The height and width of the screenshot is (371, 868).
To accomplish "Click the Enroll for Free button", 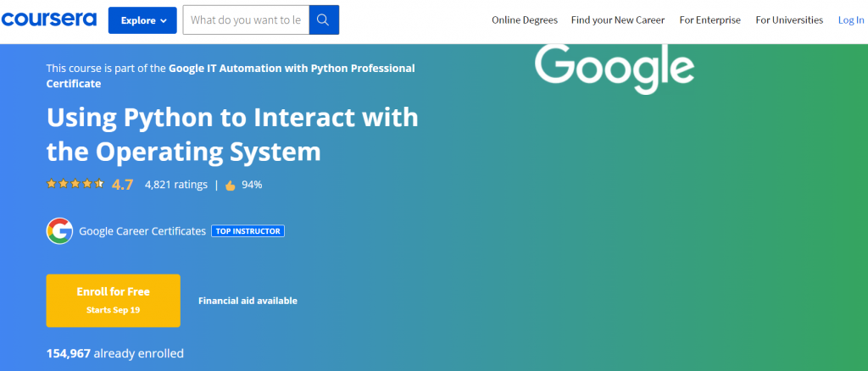I will (114, 301).
